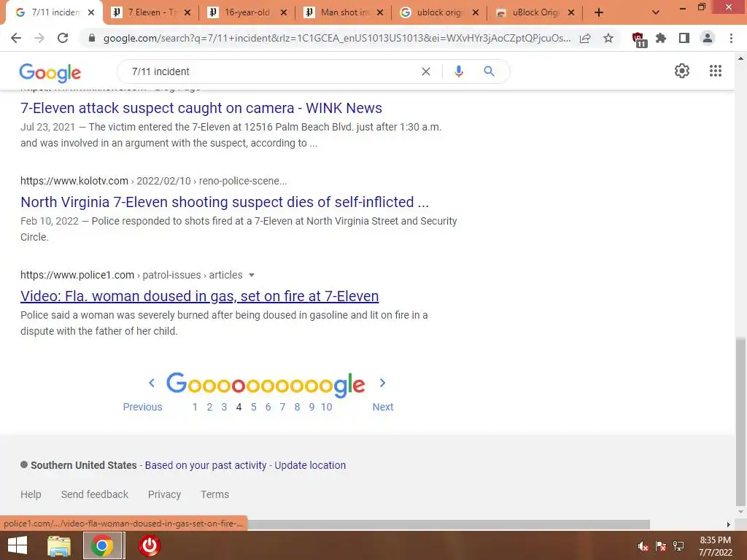Open the Extensions puzzle-piece menu
This screenshot has width=747, height=560.
[x=661, y=38]
